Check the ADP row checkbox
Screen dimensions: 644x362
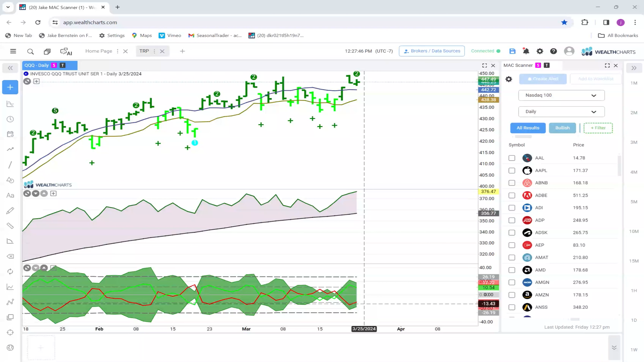click(512, 220)
